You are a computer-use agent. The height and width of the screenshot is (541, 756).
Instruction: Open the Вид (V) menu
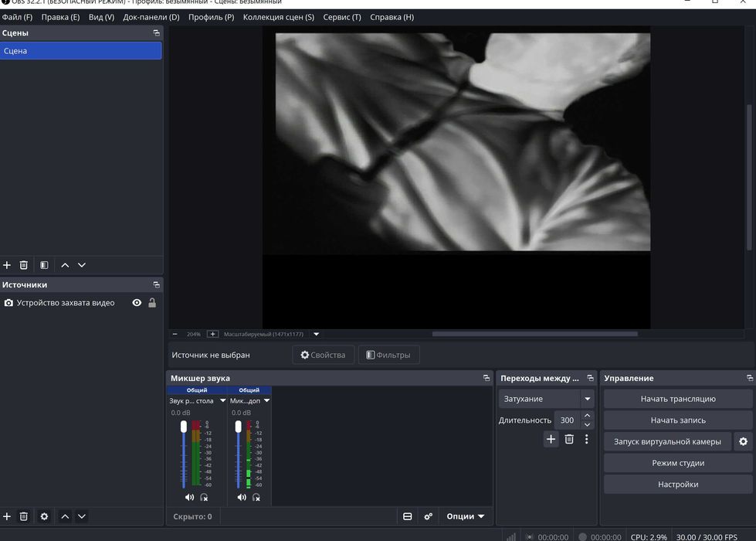click(x=101, y=17)
